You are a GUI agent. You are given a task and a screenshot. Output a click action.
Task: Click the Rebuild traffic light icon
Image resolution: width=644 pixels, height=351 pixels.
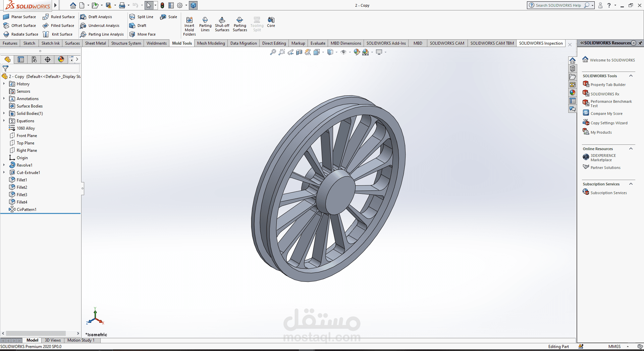(162, 5)
